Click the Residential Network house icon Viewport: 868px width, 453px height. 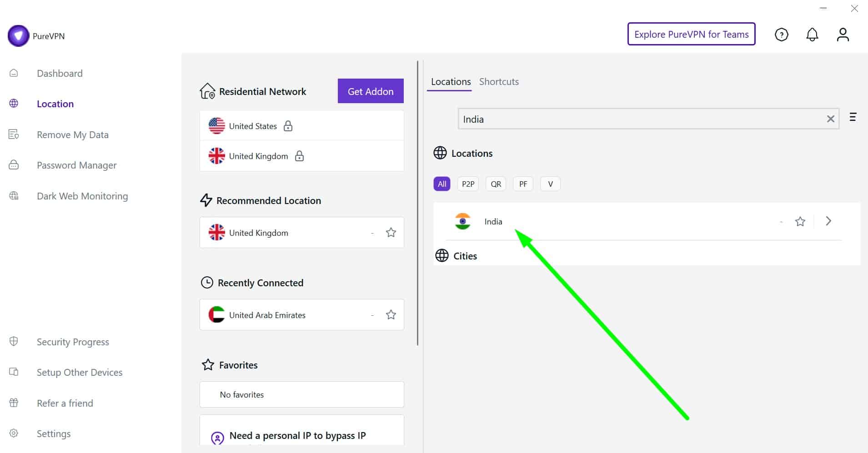pos(207,91)
